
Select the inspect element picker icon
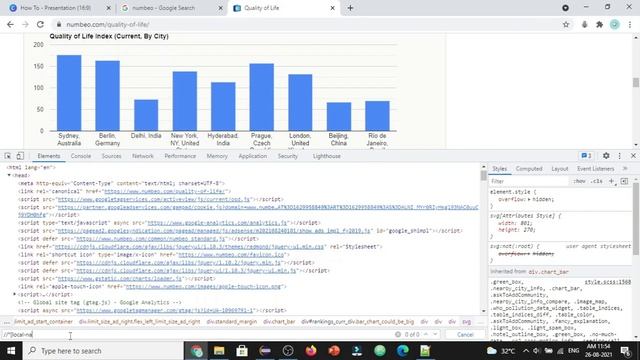[8, 156]
